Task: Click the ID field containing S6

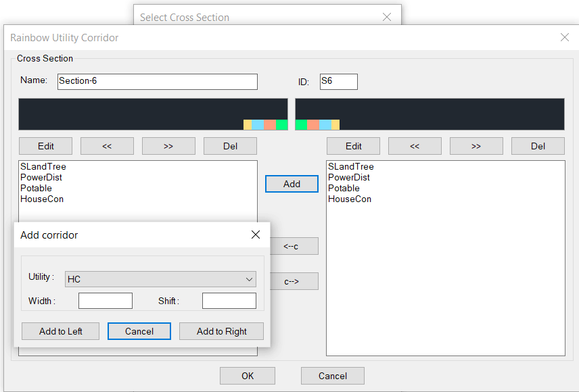Action: (x=338, y=81)
